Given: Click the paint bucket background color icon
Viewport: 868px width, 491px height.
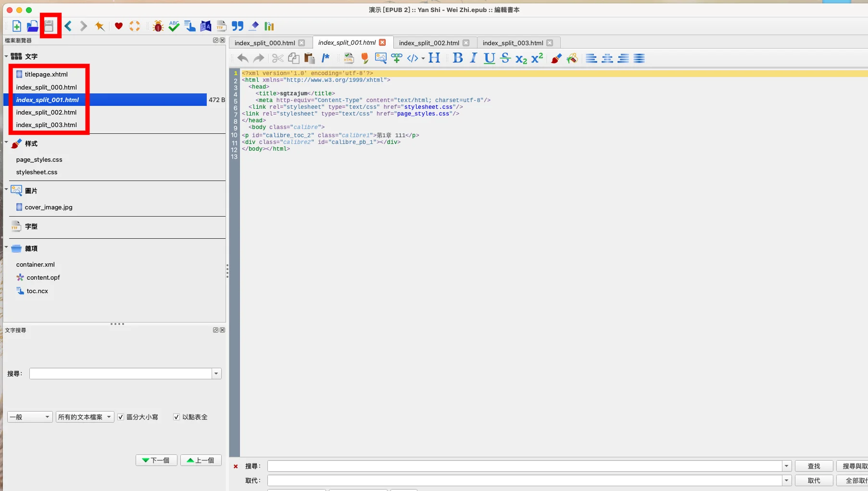Looking at the screenshot, I should pos(572,58).
